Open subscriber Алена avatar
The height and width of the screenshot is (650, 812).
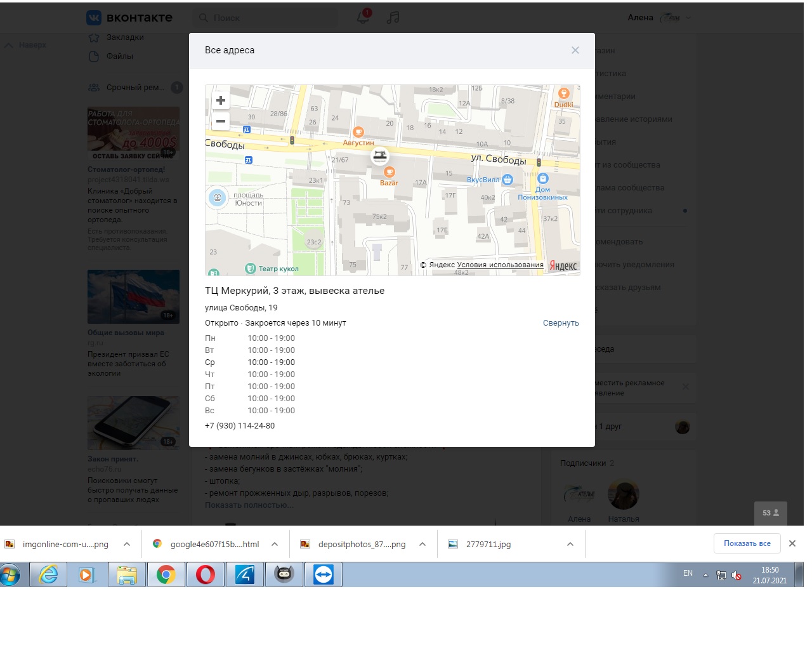[579, 494]
